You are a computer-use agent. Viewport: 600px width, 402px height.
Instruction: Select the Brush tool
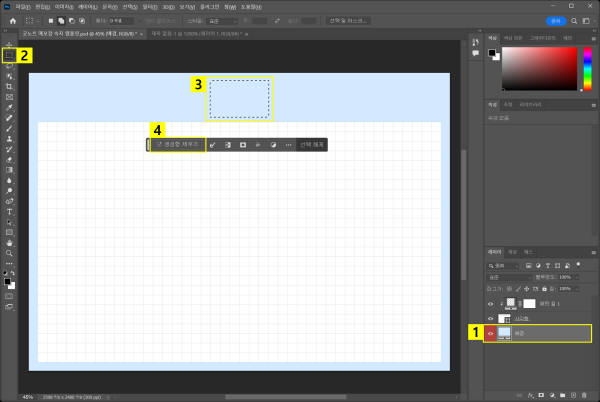9,129
